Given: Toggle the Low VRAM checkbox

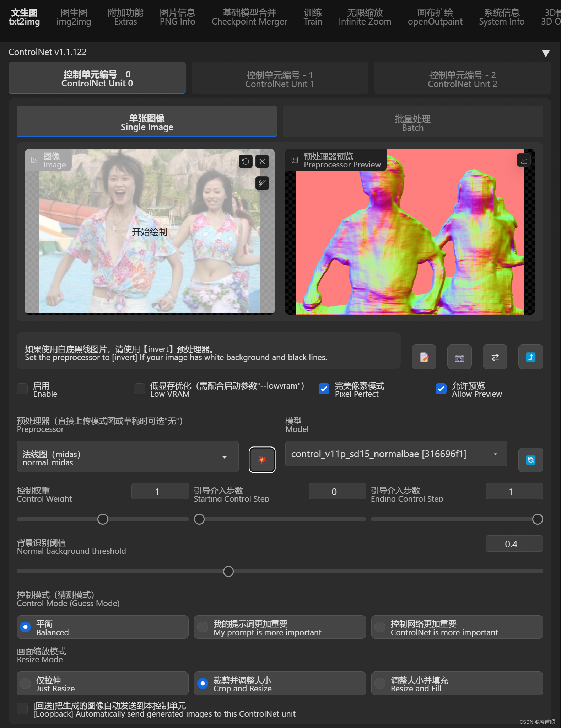Looking at the screenshot, I should coord(139,389).
